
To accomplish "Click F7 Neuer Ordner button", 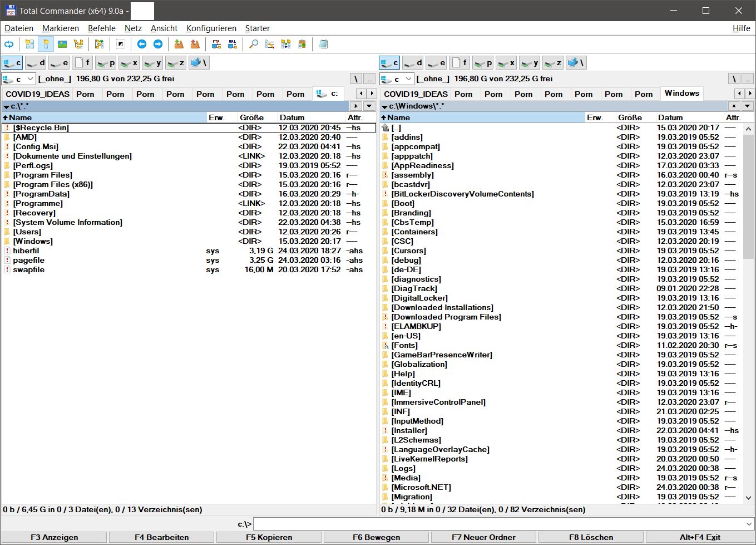I will [x=483, y=537].
